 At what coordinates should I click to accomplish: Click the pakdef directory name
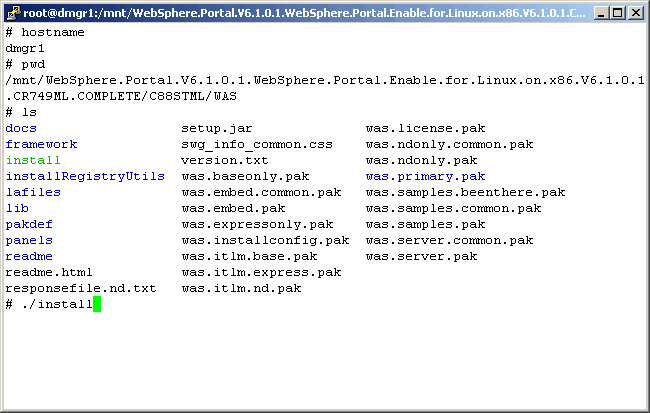[x=29, y=224]
